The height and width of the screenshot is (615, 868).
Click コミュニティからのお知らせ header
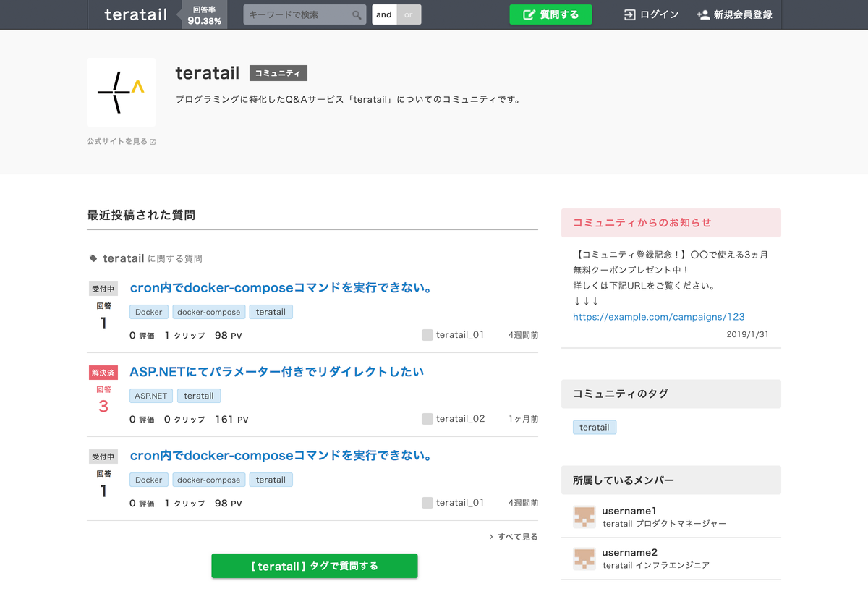coord(671,223)
